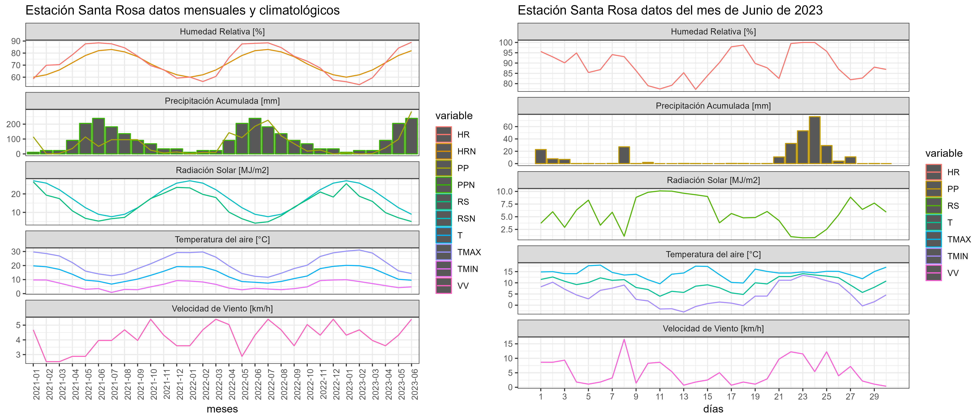
Task: Click the TMAX legend key in left legend
Action: click(444, 252)
